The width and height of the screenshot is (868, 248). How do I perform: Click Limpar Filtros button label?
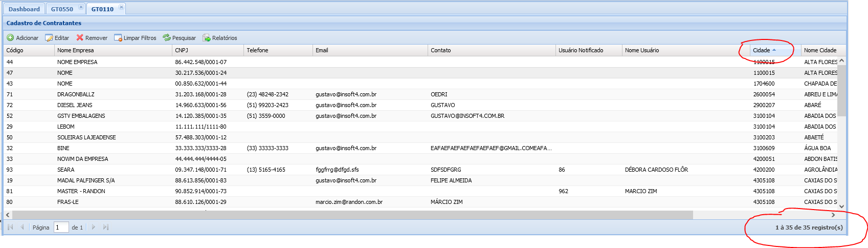[140, 38]
